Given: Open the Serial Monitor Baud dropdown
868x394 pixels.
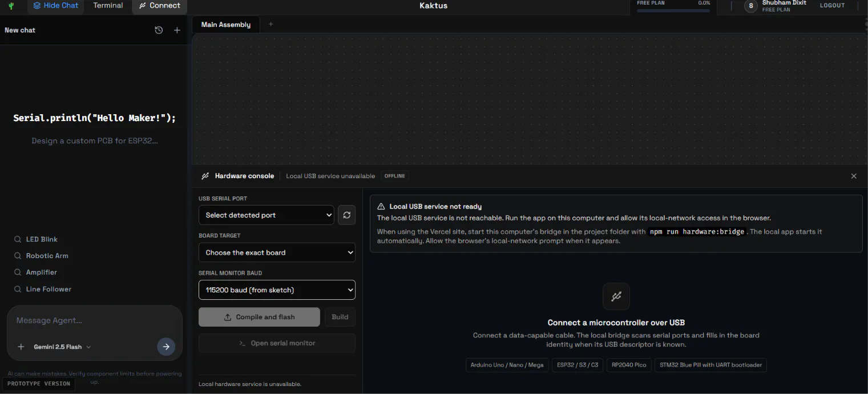Looking at the screenshot, I should click(x=277, y=290).
